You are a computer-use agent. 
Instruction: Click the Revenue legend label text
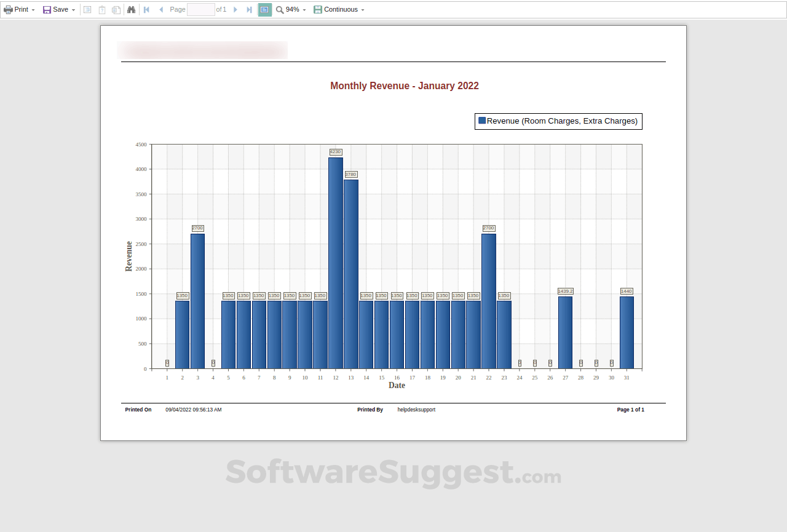[562, 121]
